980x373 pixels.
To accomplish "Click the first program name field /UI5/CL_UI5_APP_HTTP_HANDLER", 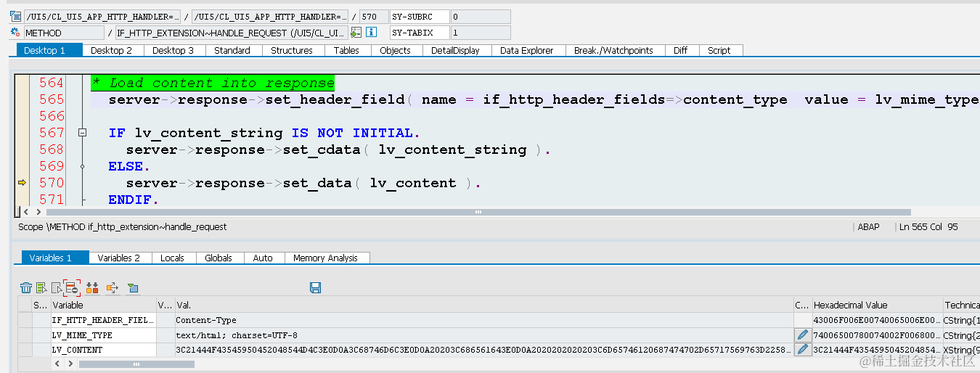I will click(x=102, y=16).
